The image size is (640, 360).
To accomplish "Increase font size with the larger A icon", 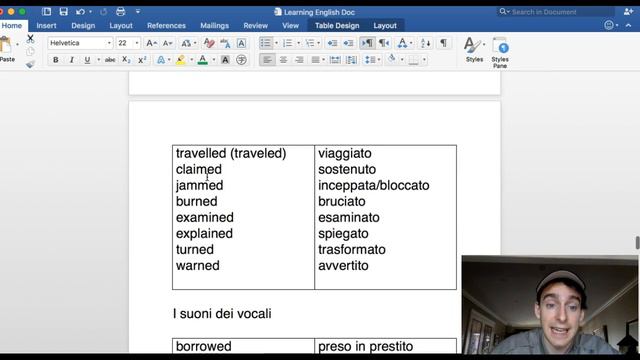I will 151,43.
